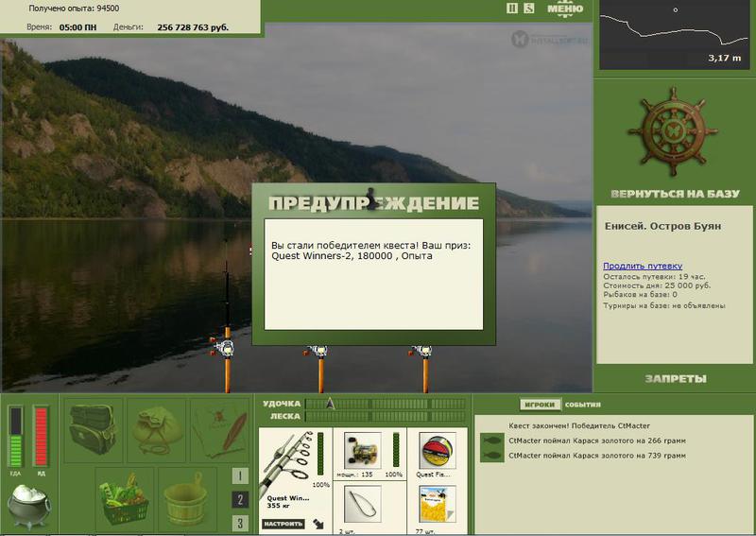Screen dimensions: 756x536
Task: Click the right fishing rod reel
Action: coord(423,351)
